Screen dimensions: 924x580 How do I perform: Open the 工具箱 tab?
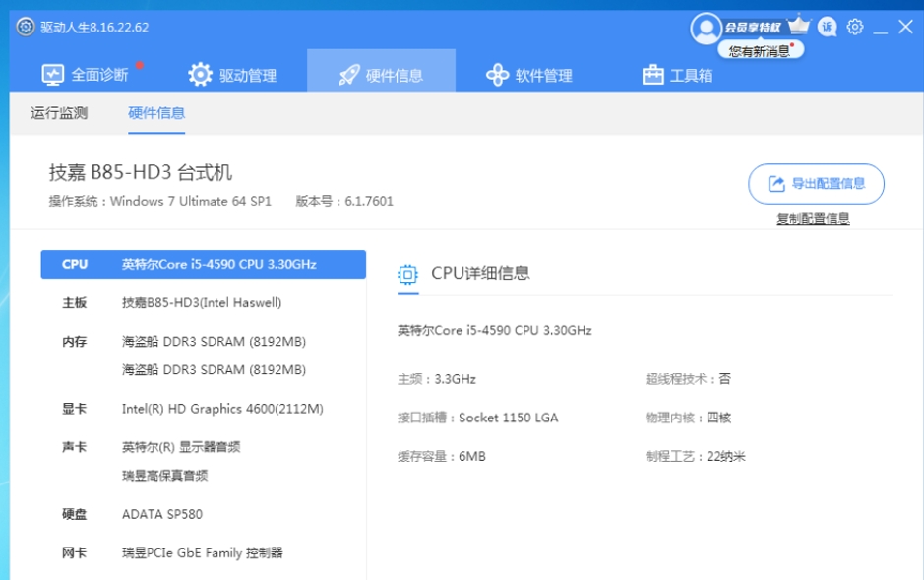point(677,75)
